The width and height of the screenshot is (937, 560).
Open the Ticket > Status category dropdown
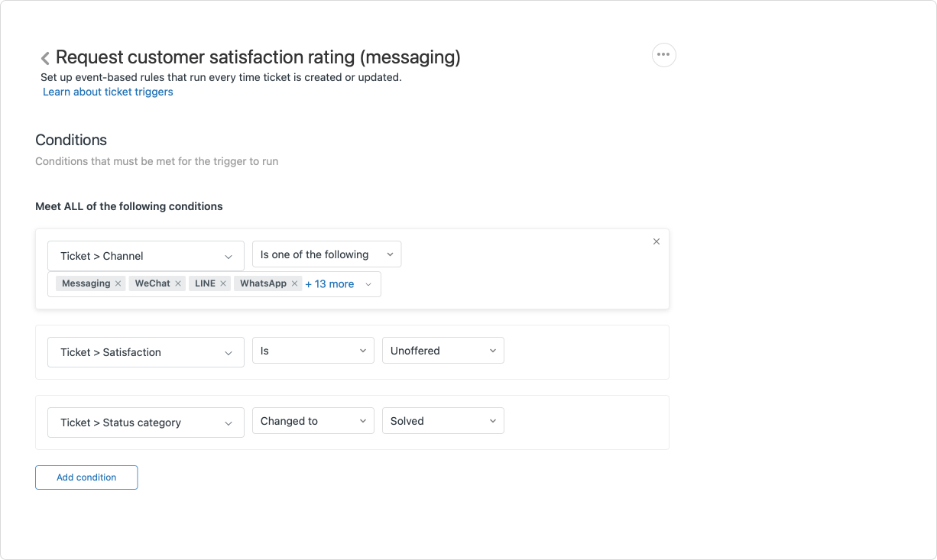[145, 422]
